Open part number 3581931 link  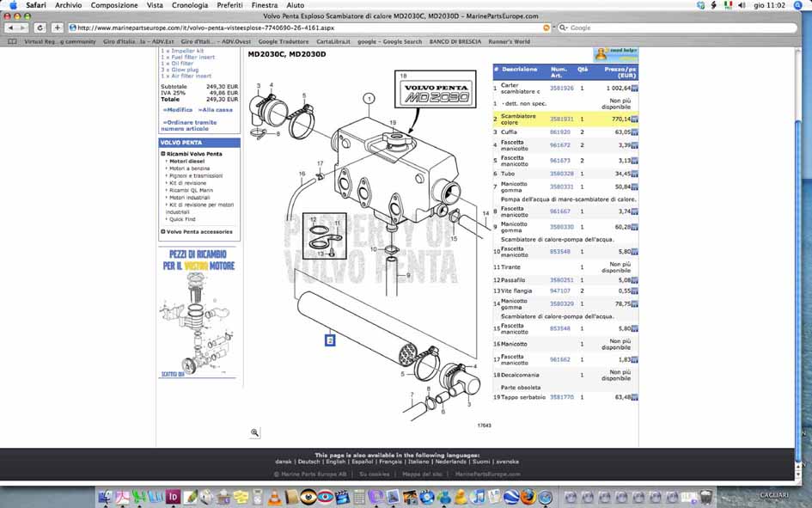pos(561,119)
